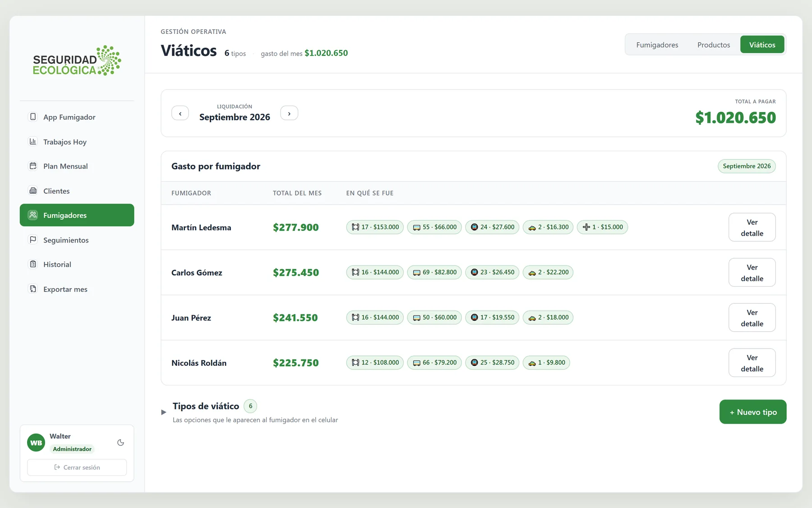
Task: Go to previous liquidación month
Action: click(x=180, y=113)
